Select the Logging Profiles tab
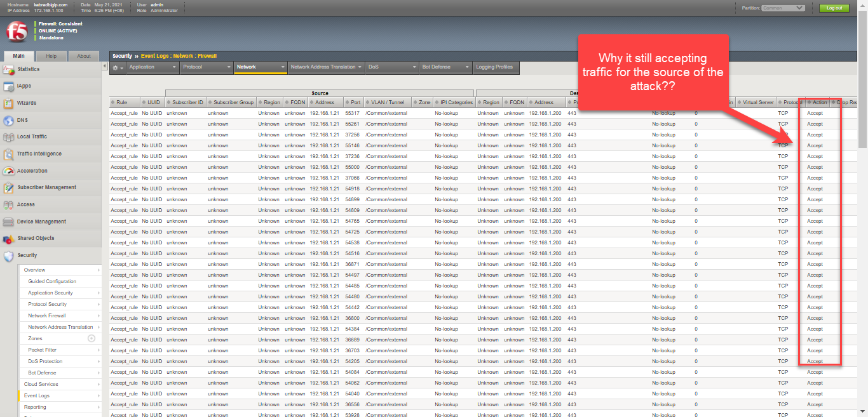Image resolution: width=868 pixels, height=417 pixels. [494, 67]
